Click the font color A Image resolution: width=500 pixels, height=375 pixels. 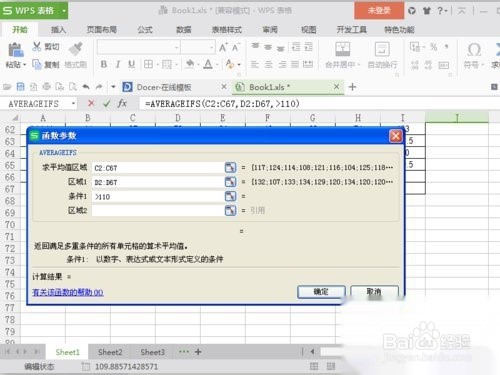pyautogui.click(x=208, y=64)
